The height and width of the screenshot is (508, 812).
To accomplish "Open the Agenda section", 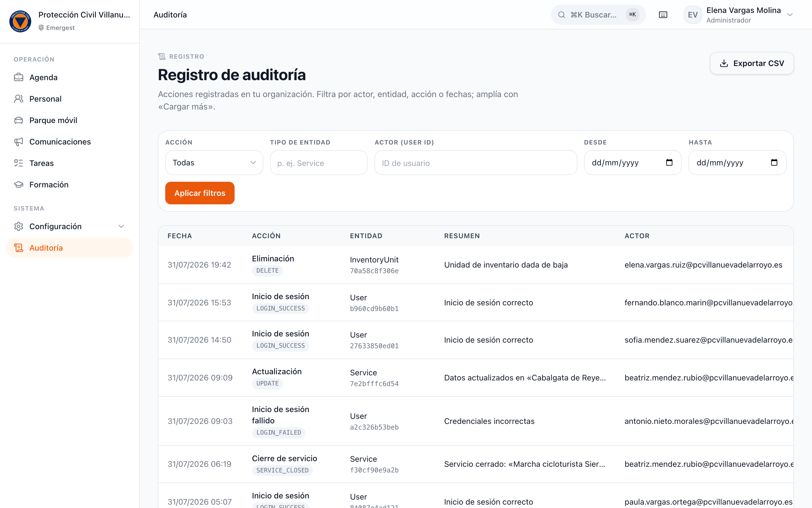I will 69,77.
